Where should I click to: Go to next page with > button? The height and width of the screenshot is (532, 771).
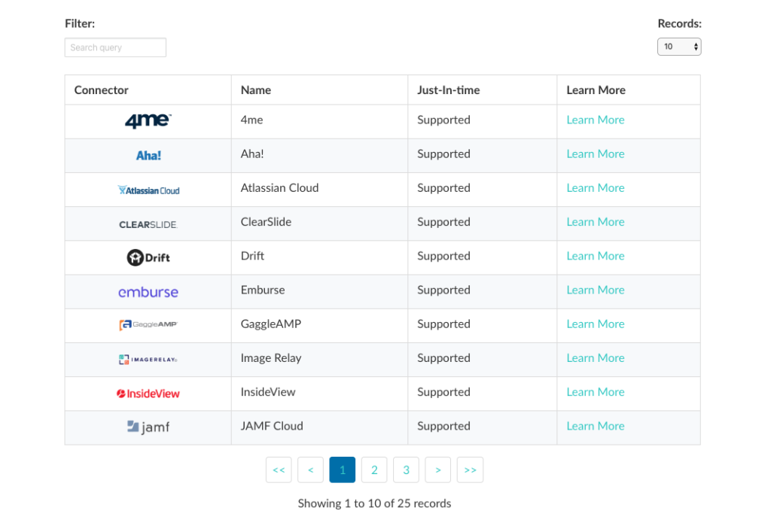437,470
